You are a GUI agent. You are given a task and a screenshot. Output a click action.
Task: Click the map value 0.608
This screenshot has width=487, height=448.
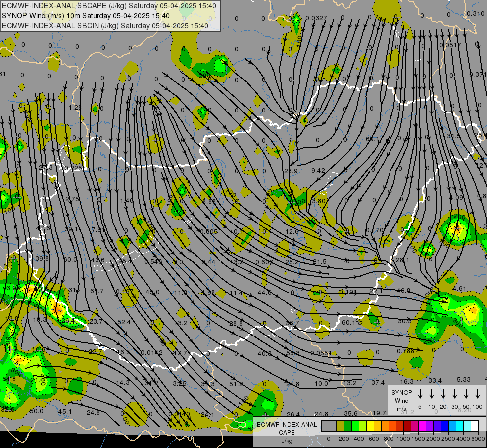coord(264,262)
